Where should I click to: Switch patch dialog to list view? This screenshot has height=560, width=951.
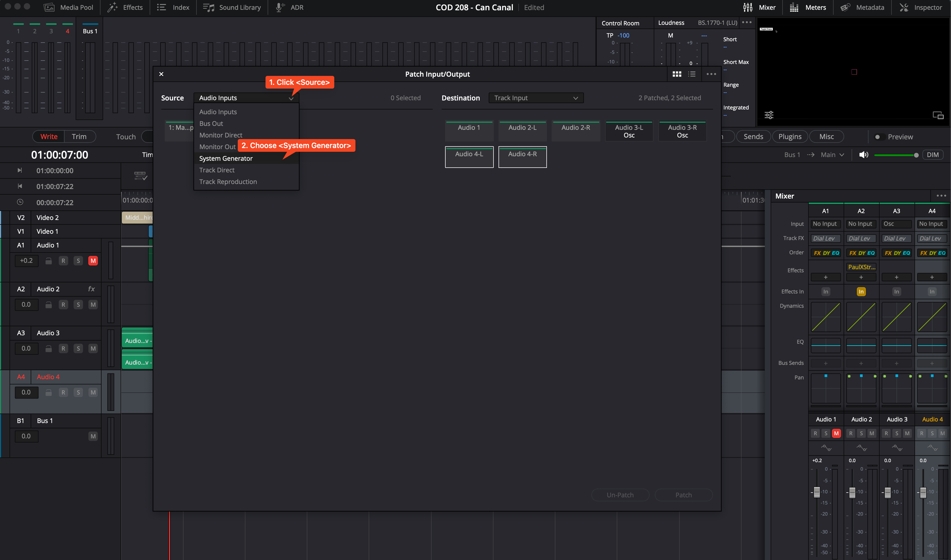pyautogui.click(x=691, y=74)
